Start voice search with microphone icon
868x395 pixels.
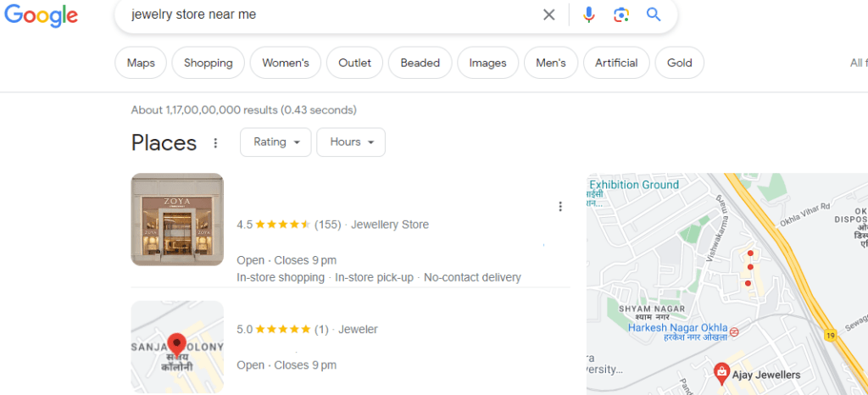coord(589,14)
